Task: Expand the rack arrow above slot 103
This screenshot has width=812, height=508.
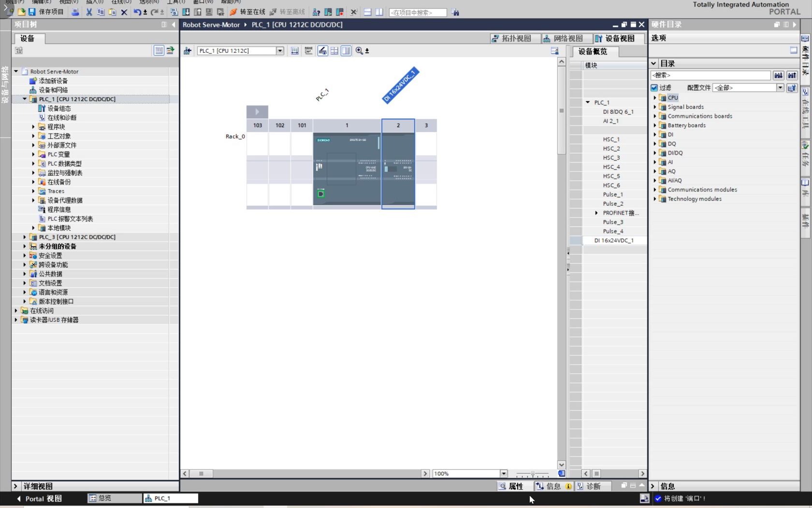Action: [x=257, y=112]
